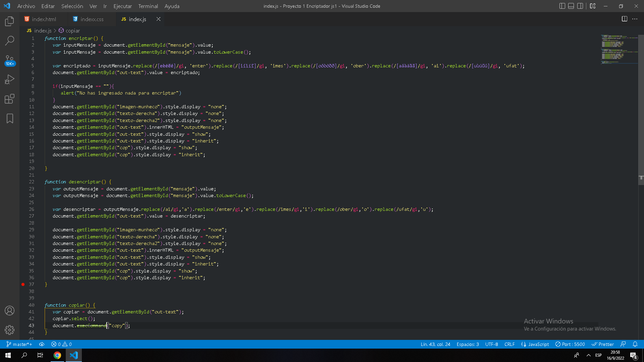The height and width of the screenshot is (362, 644).
Task: Open the Run and Debug view
Action: coord(9,79)
